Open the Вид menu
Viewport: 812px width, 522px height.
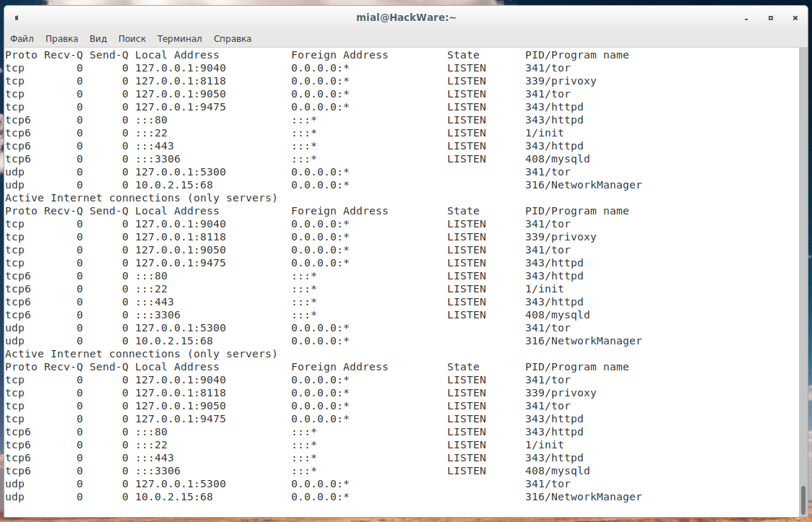[x=98, y=38]
